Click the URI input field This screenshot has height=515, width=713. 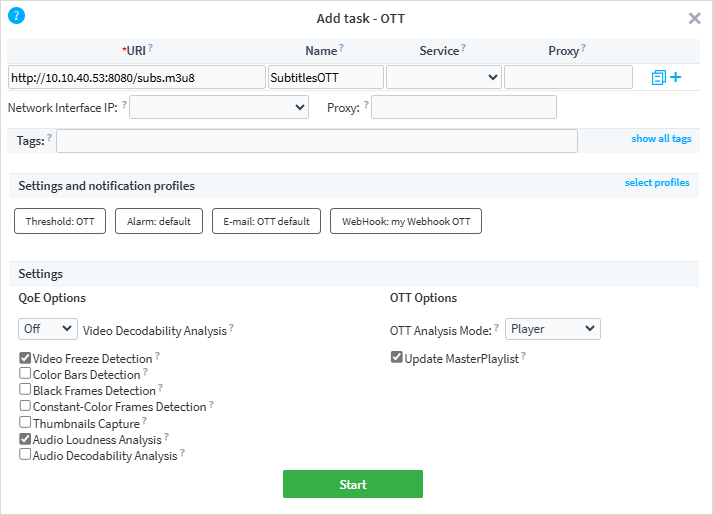click(x=136, y=77)
